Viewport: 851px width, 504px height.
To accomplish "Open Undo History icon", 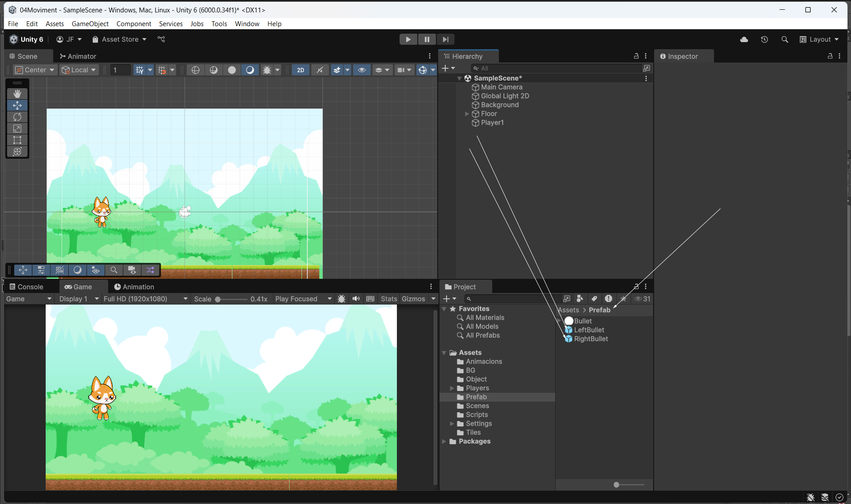I will click(x=764, y=39).
